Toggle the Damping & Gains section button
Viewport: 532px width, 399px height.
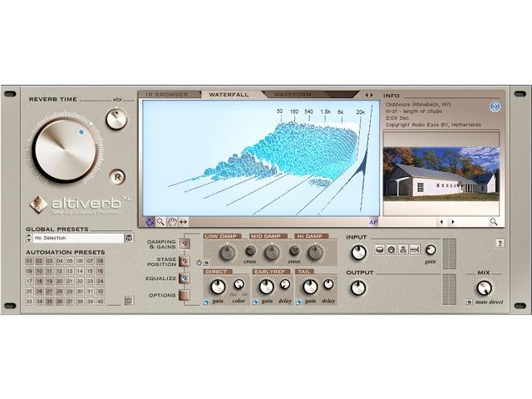click(x=185, y=244)
